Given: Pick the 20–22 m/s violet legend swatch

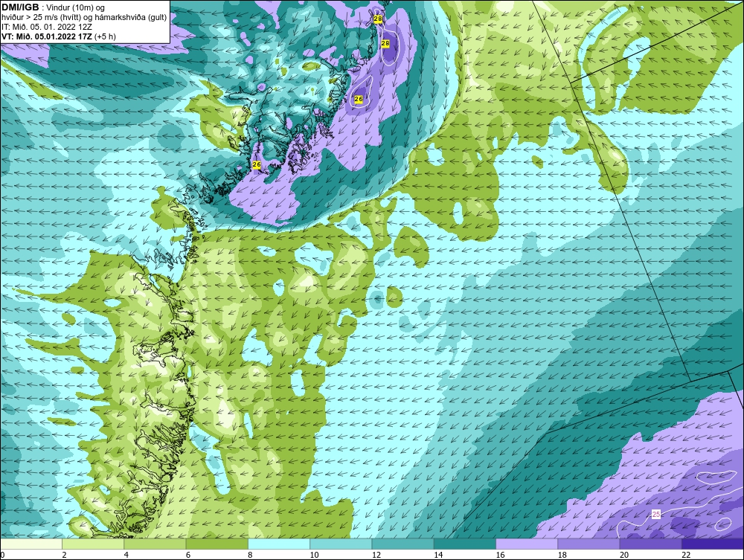Looking at the screenshot, I should pyautogui.click(x=650, y=544).
